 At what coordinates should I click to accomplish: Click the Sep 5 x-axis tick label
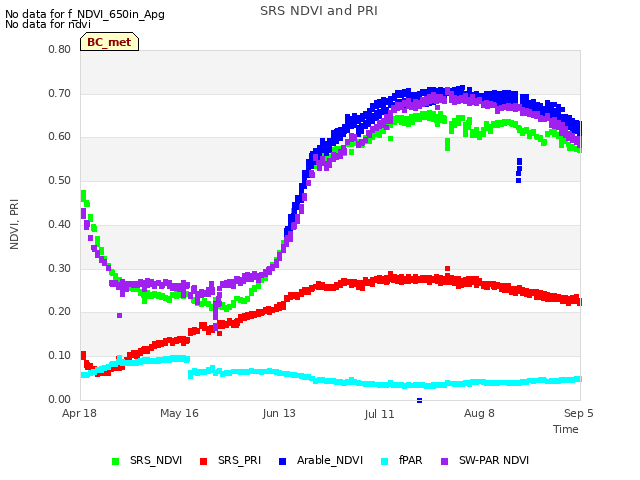pos(579,413)
